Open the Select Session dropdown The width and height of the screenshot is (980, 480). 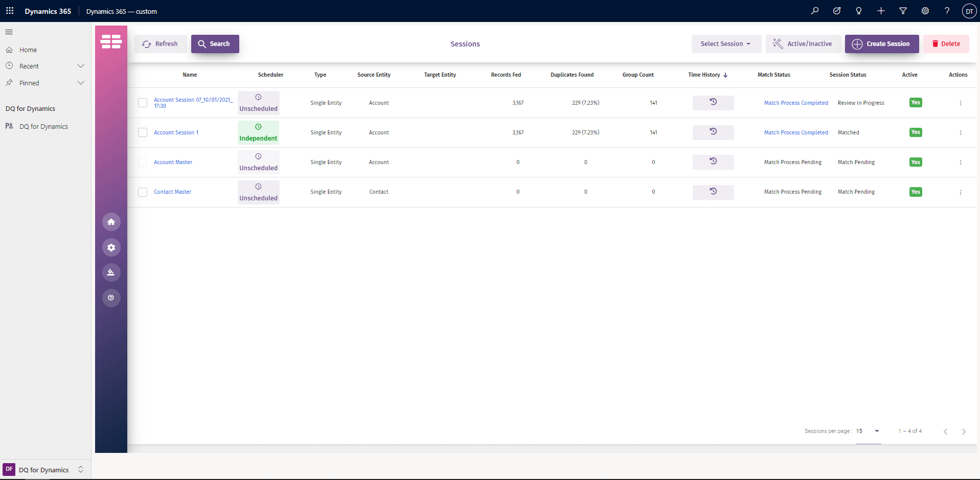726,44
